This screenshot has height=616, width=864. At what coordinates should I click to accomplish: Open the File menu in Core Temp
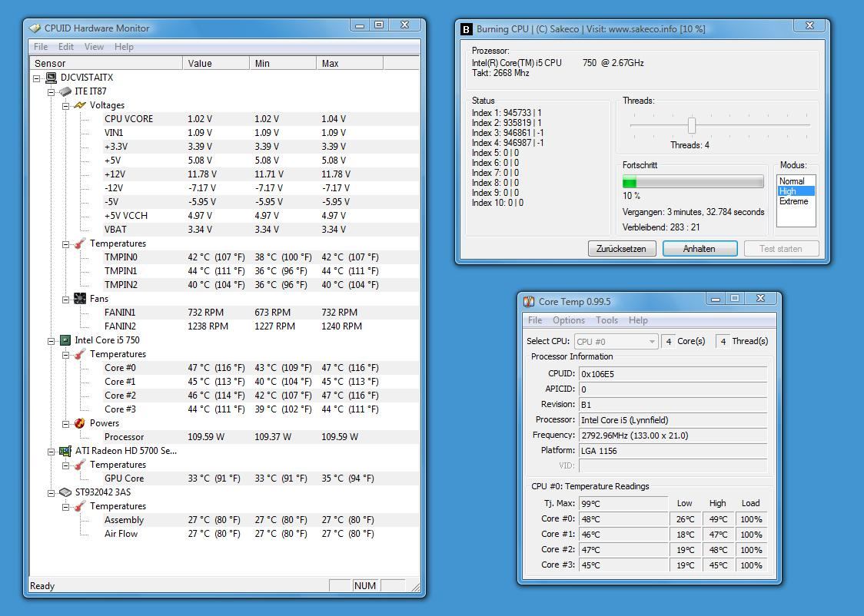point(535,320)
